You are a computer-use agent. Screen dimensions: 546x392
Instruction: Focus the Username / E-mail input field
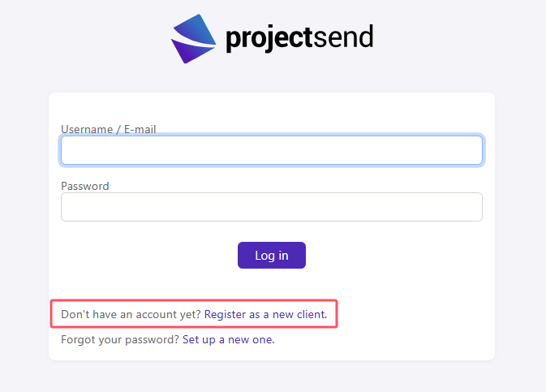pos(272,150)
